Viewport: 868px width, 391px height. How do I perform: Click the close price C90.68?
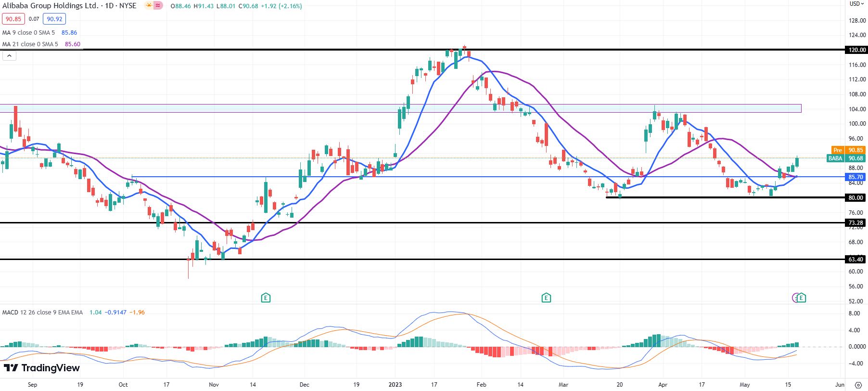point(248,6)
